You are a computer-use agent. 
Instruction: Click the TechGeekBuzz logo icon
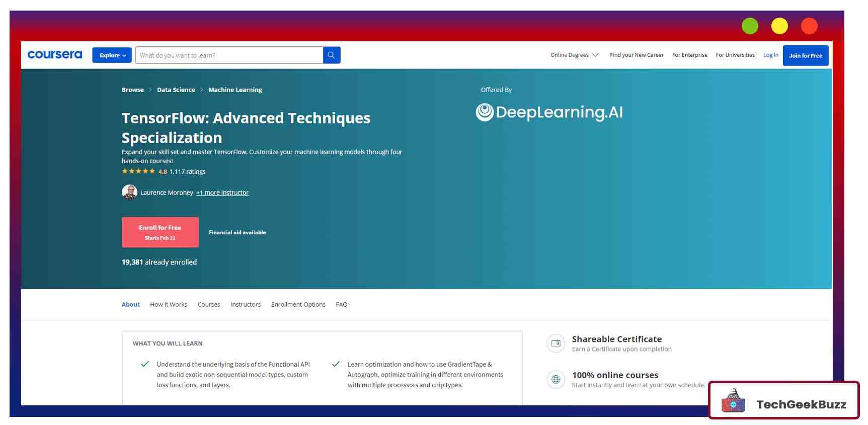733,401
